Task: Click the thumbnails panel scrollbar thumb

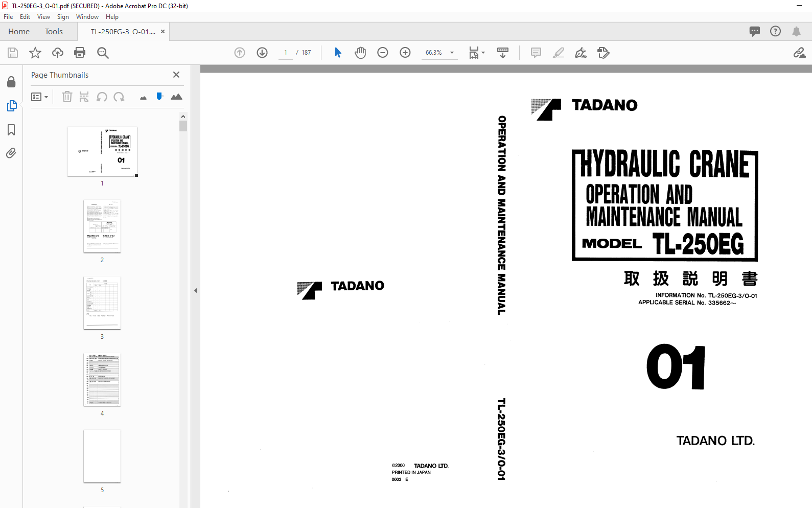Action: click(183, 126)
